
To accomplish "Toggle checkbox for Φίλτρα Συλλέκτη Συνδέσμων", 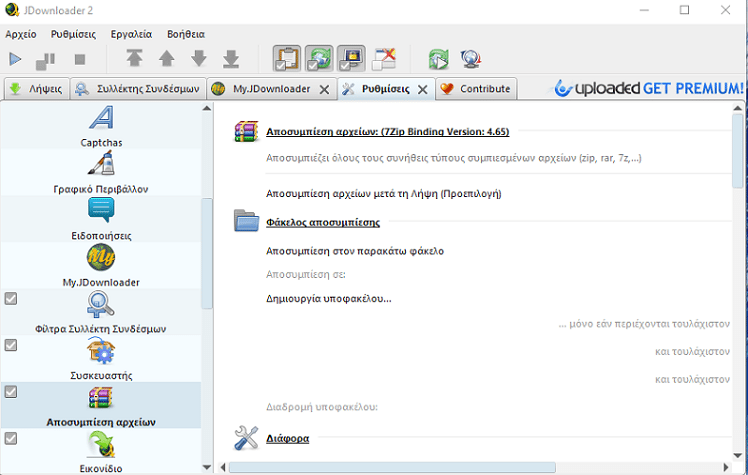I will 10,299.
